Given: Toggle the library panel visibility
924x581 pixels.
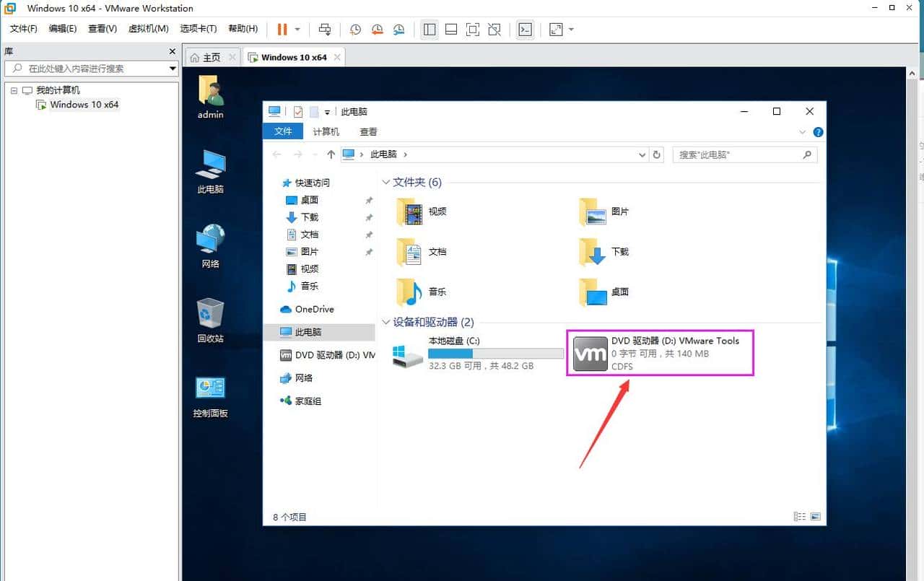Looking at the screenshot, I should click(430, 30).
